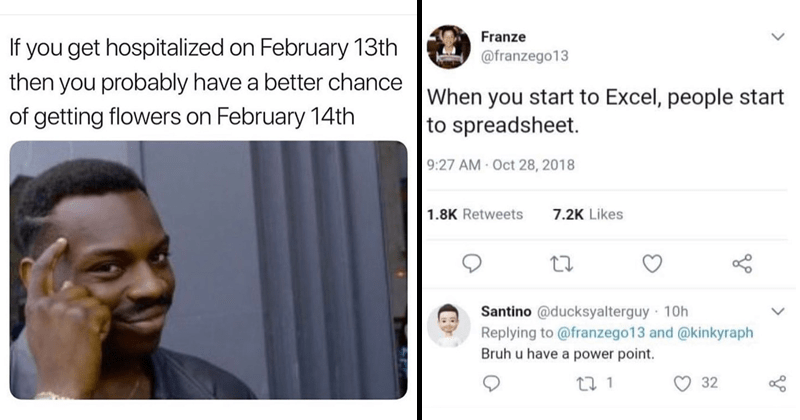View the 7.2K Likes list

(588, 214)
